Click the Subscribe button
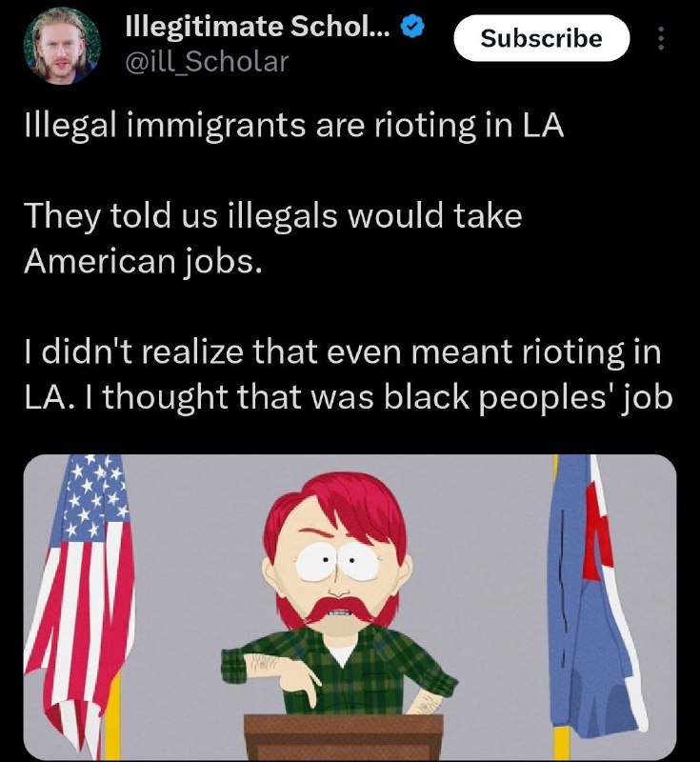 pos(541,38)
